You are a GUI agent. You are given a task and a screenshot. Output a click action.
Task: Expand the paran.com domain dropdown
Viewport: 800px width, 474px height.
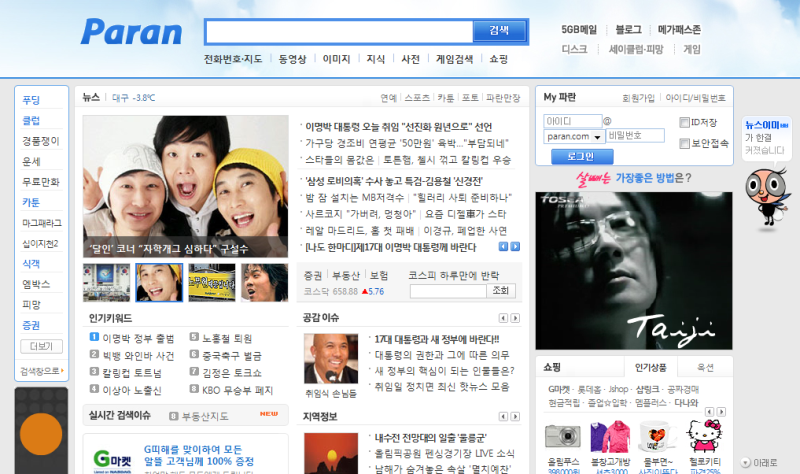pyautogui.click(x=597, y=137)
